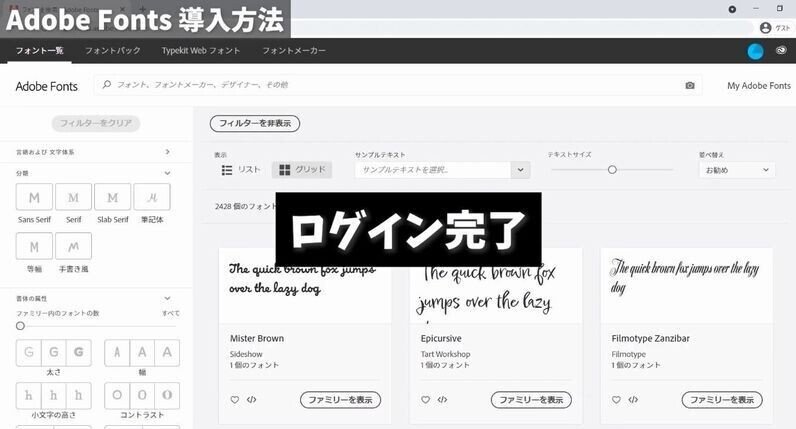Viewport: 796px width, 429px height.
Task: Open the Creative Cloud icon in header
Action: coord(781,50)
